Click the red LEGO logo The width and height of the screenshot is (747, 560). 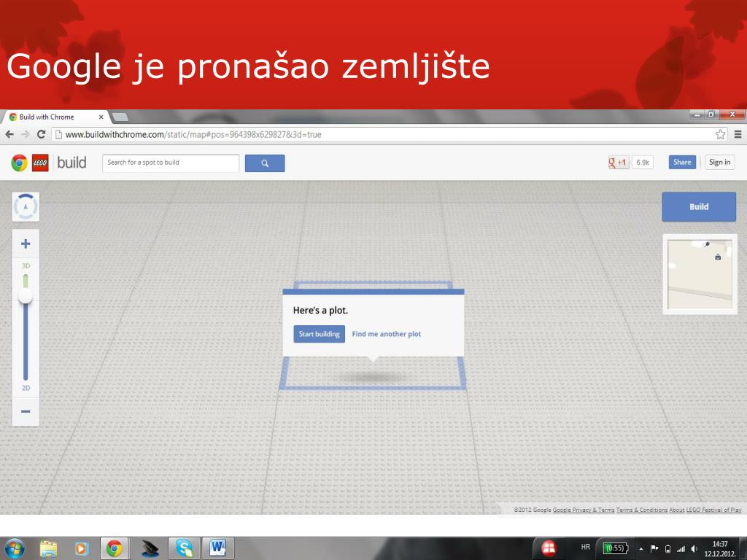coord(40,163)
